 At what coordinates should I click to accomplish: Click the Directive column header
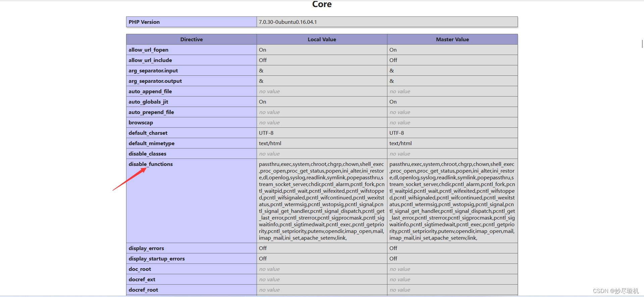click(192, 39)
